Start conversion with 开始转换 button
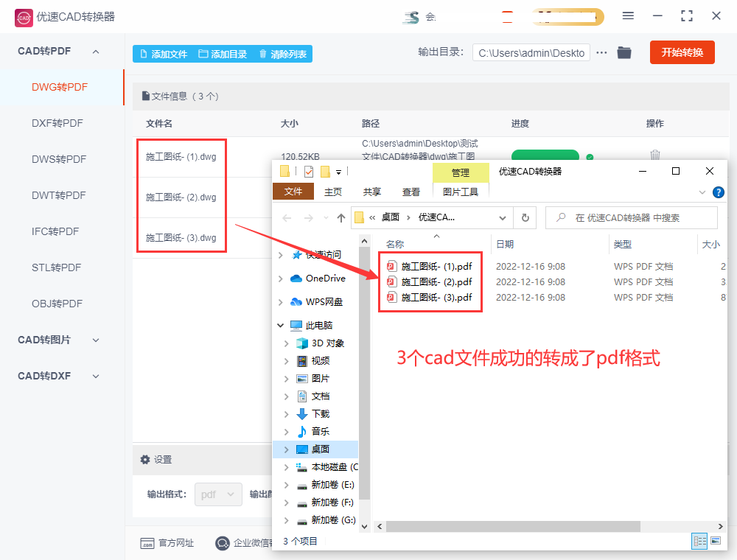Viewport: 737px width, 560px height. coord(682,52)
